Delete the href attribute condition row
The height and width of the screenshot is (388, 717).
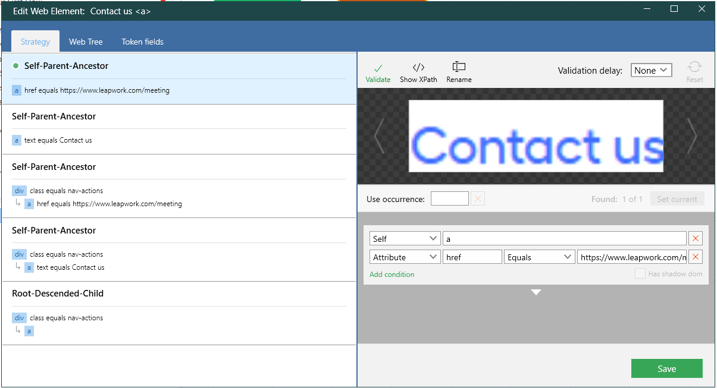tap(695, 257)
